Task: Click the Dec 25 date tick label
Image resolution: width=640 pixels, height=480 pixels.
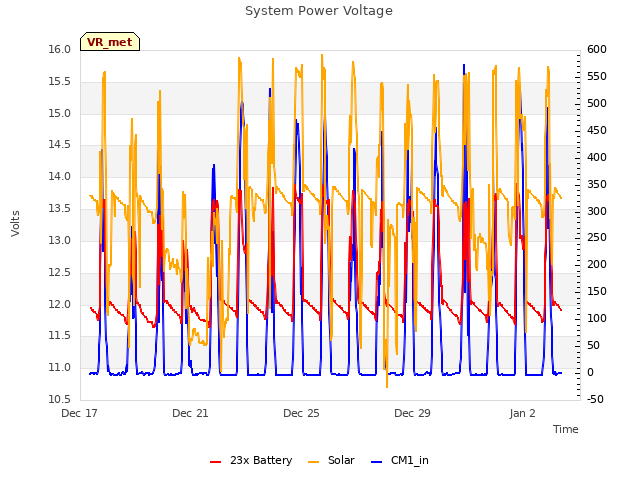Action: [x=301, y=413]
